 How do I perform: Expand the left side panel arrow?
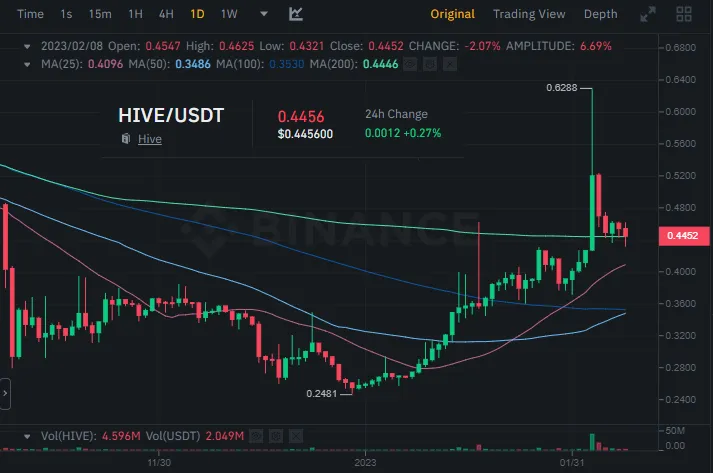click(x=5, y=393)
